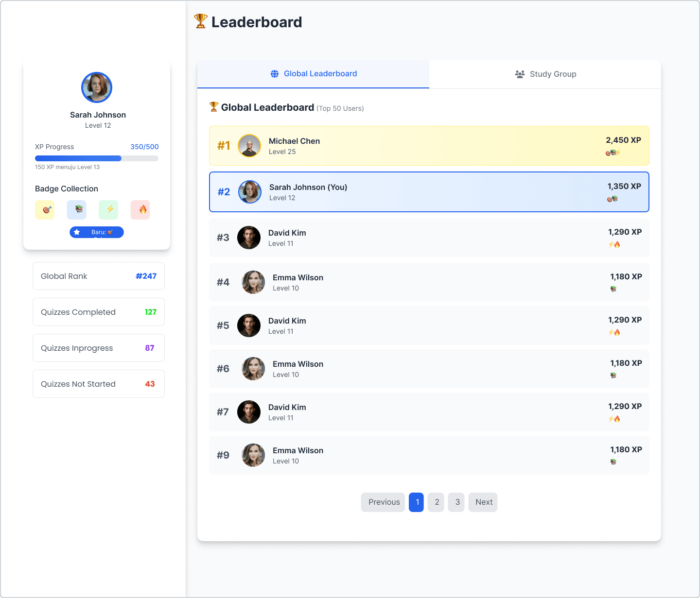Select the lightning badge in Badge Collection
700x598 pixels.
tap(108, 210)
